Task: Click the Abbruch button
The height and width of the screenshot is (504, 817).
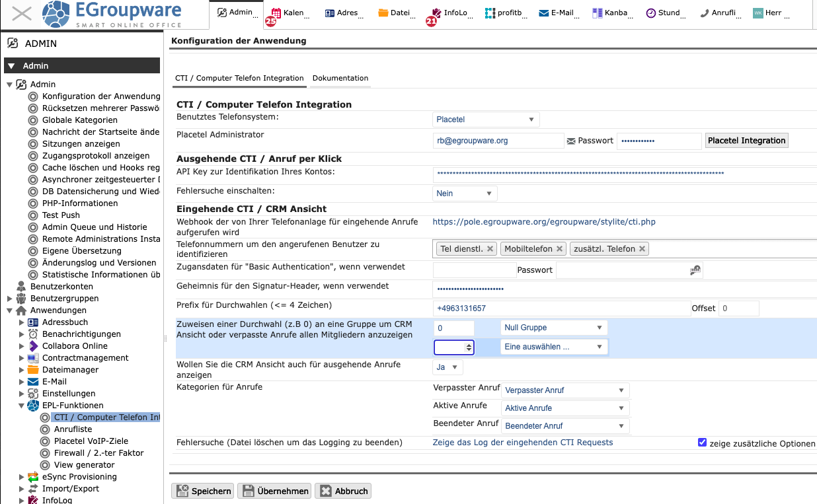Action: click(x=343, y=491)
